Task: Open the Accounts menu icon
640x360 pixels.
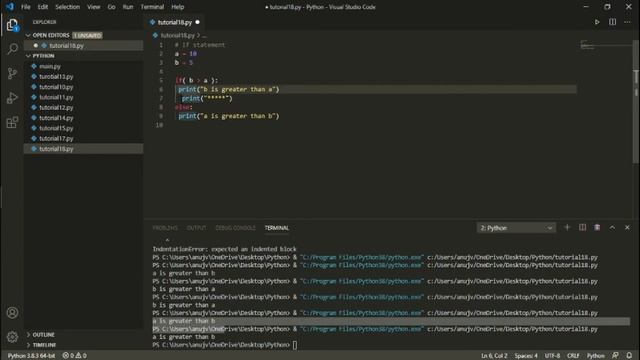Action: pyautogui.click(x=12, y=313)
